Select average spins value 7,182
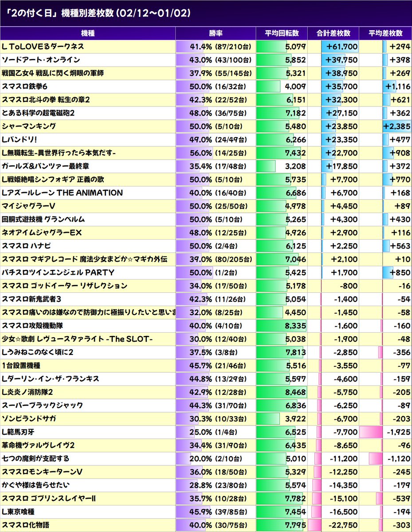 295,113
